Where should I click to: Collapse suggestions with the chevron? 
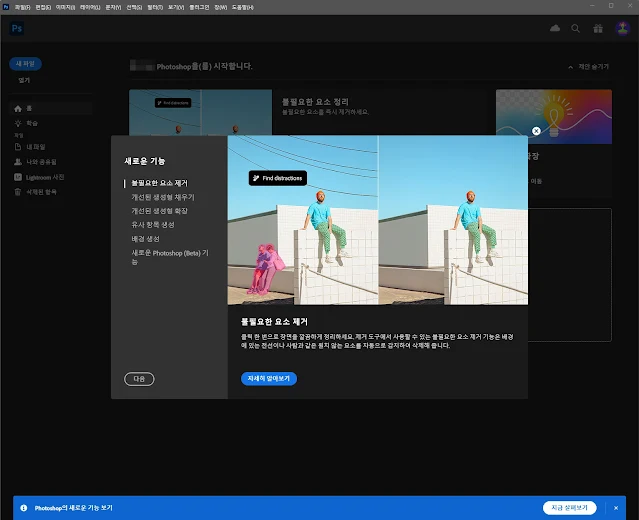tap(571, 67)
